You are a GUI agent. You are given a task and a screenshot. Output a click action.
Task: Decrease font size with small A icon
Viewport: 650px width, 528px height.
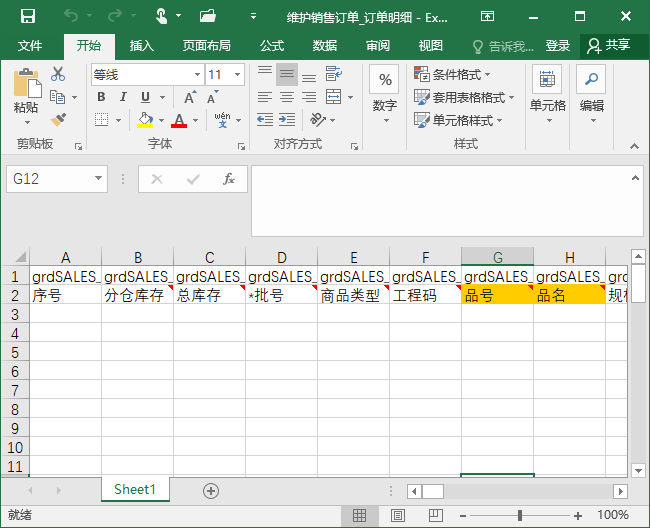tap(213, 97)
